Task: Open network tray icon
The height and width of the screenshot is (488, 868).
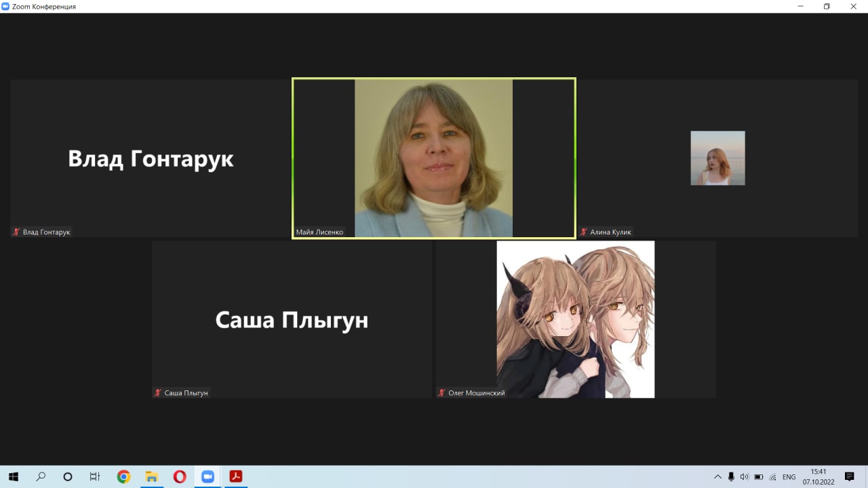Action: (772, 476)
